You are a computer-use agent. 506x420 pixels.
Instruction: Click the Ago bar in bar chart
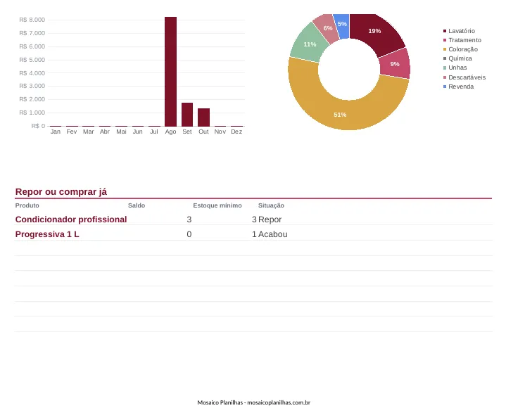(170, 71)
